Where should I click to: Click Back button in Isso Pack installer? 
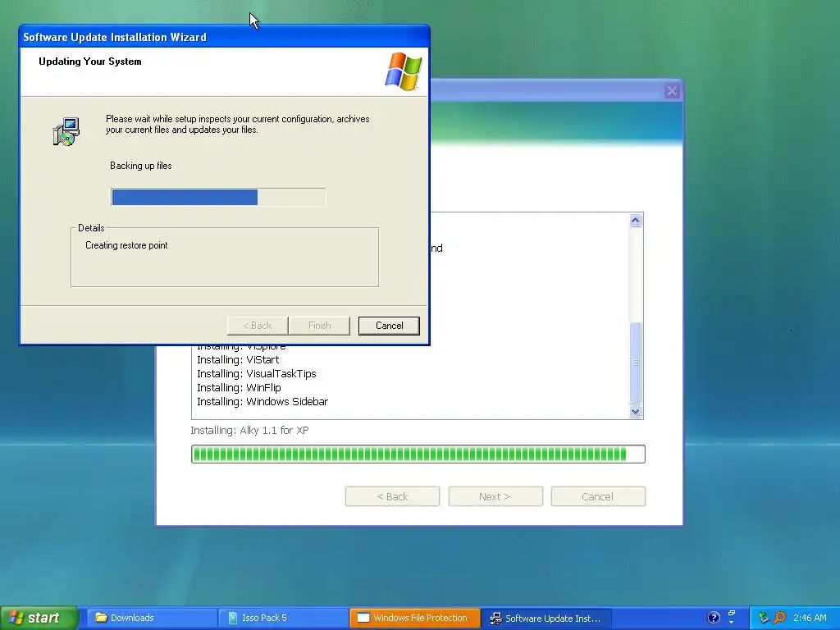coord(392,496)
